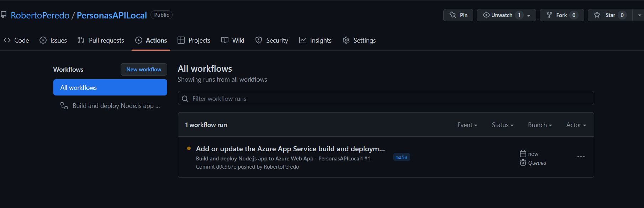Click the Pin icon
This screenshot has height=208, width=644.
click(x=453, y=15)
